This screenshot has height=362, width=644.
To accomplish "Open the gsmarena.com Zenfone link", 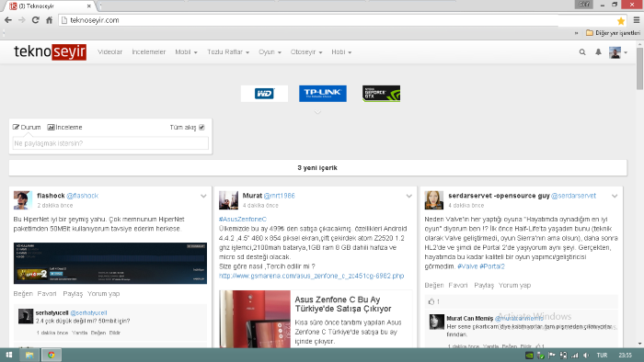I will 311,276.
